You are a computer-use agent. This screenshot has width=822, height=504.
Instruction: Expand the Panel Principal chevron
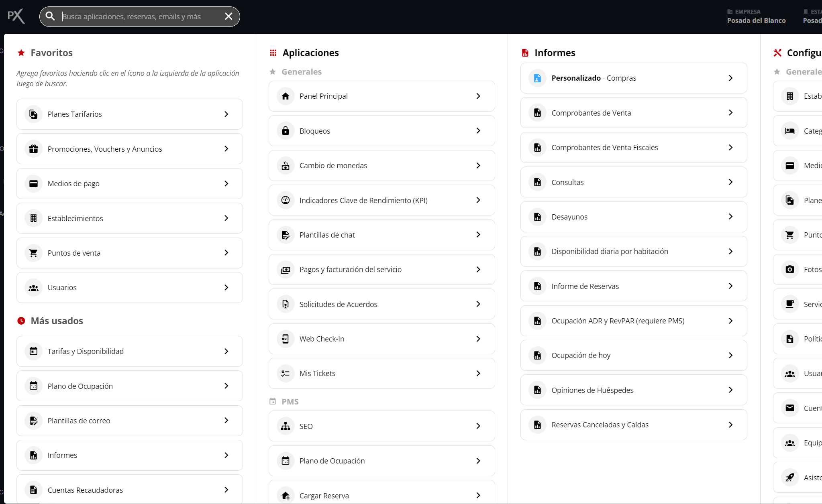point(478,96)
